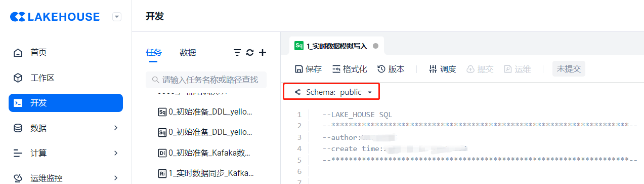644x184 pixels.
Task: Open 运维监控 in the sidebar
Action: [47, 178]
